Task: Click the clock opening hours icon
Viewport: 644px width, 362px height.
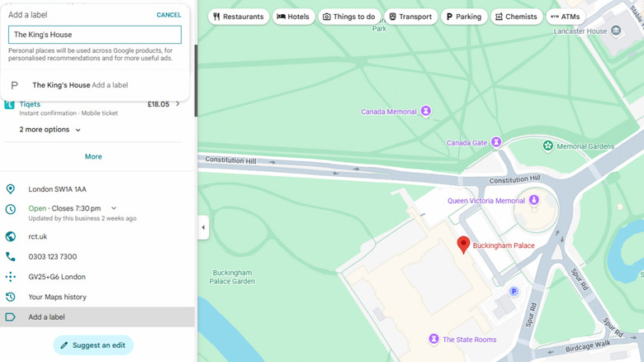Action: pos(10,209)
